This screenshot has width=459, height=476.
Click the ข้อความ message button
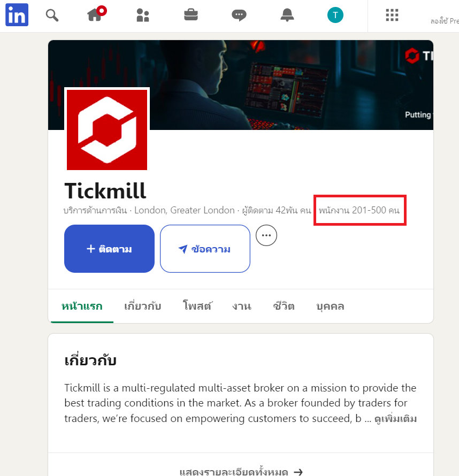(x=205, y=249)
